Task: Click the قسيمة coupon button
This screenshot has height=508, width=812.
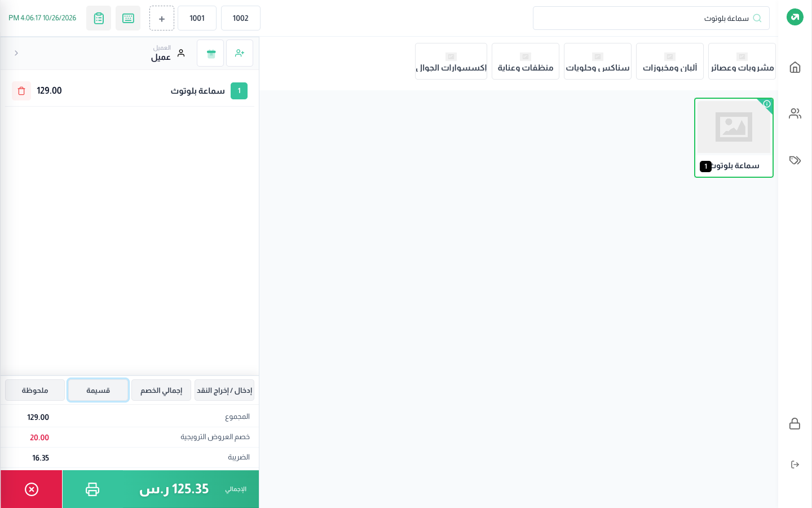Action: click(98, 390)
